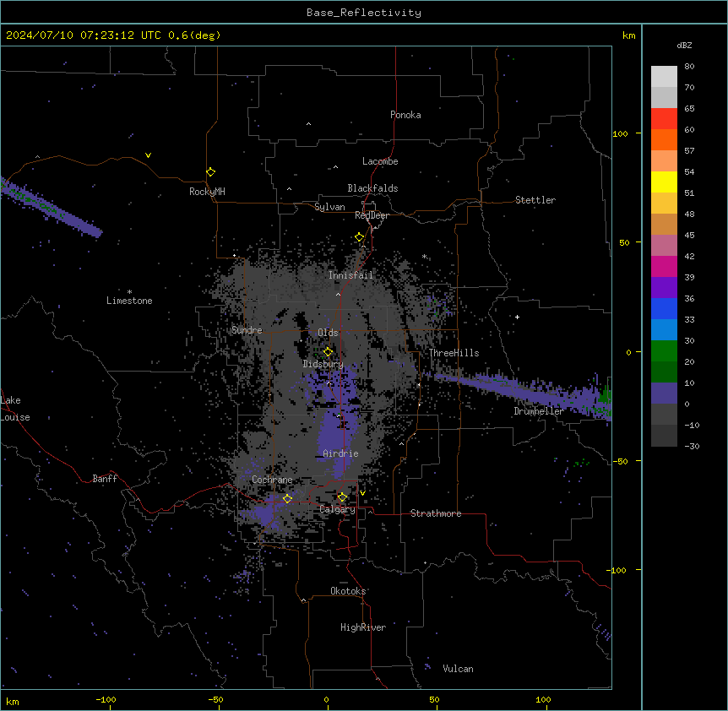This screenshot has height=711, width=728.
Task: Click the Airdrie label
Action: [x=340, y=453]
